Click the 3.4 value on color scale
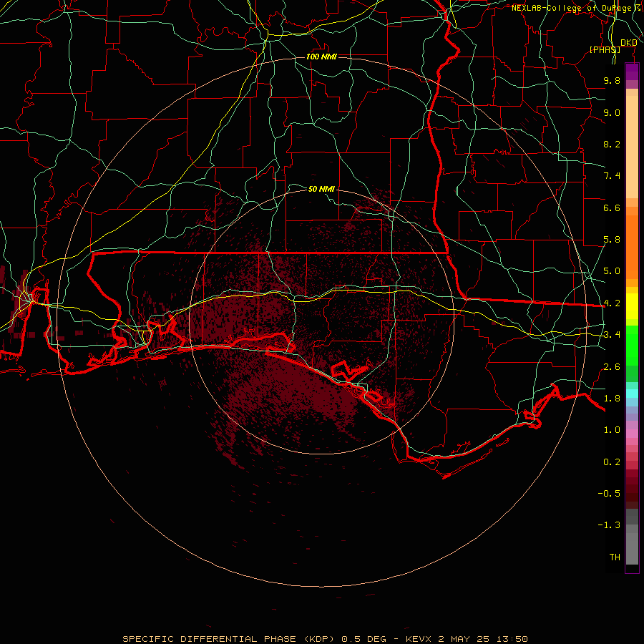This screenshot has width=644, height=644. [x=612, y=335]
